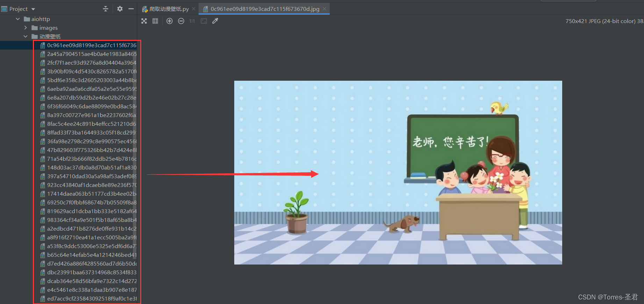644x304 pixels.
Task: Collapse the aiohttp folder
Action: (x=18, y=19)
